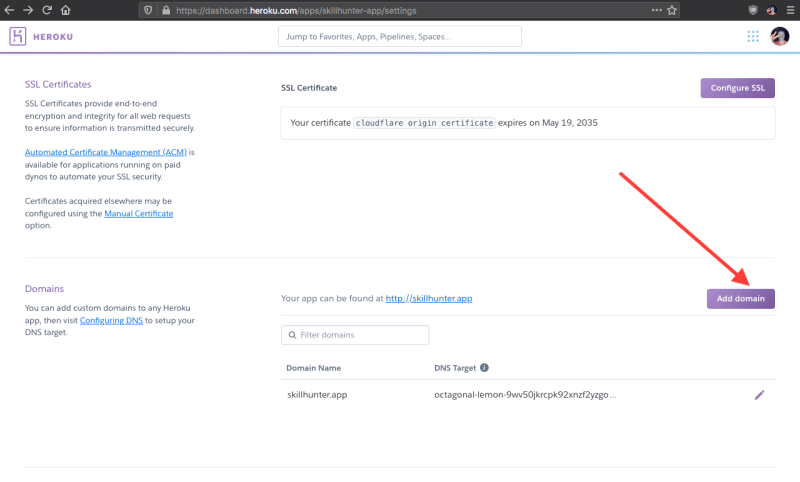Open the Heroku user profile avatar
The image size is (800, 482).
click(x=780, y=36)
